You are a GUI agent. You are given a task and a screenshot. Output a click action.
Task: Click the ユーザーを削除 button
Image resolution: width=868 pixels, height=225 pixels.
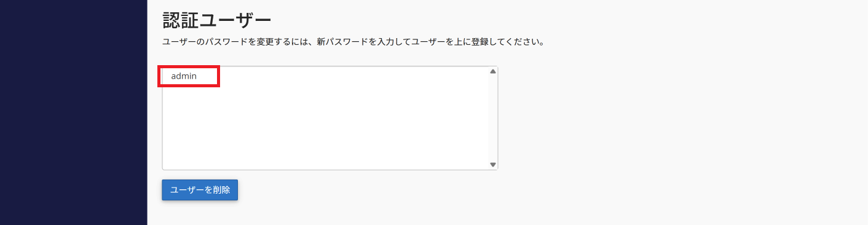(200, 190)
